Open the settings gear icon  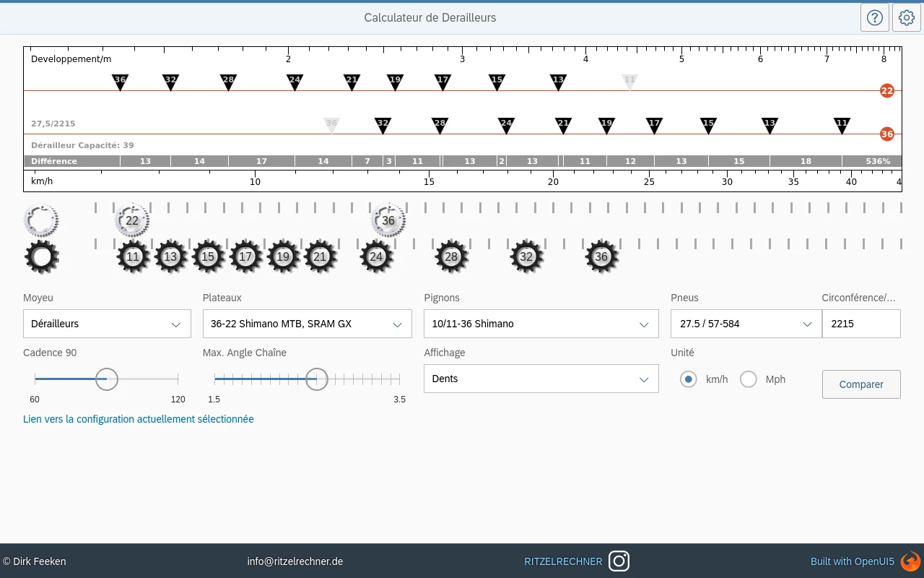907,17
